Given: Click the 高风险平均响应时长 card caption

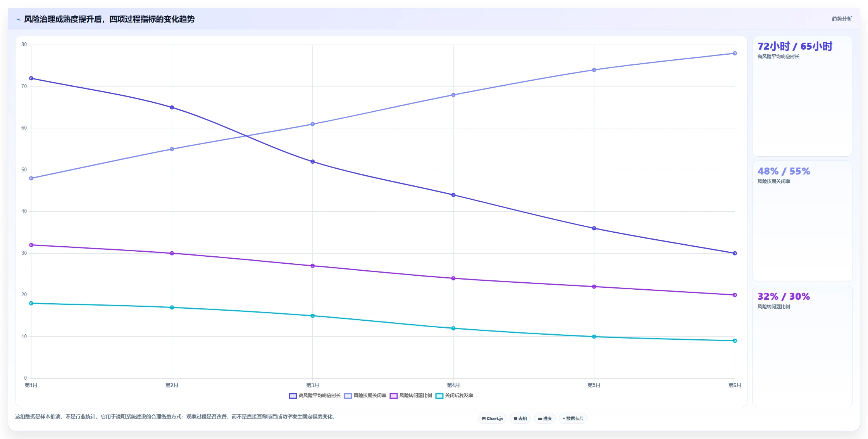Looking at the screenshot, I should [x=778, y=57].
